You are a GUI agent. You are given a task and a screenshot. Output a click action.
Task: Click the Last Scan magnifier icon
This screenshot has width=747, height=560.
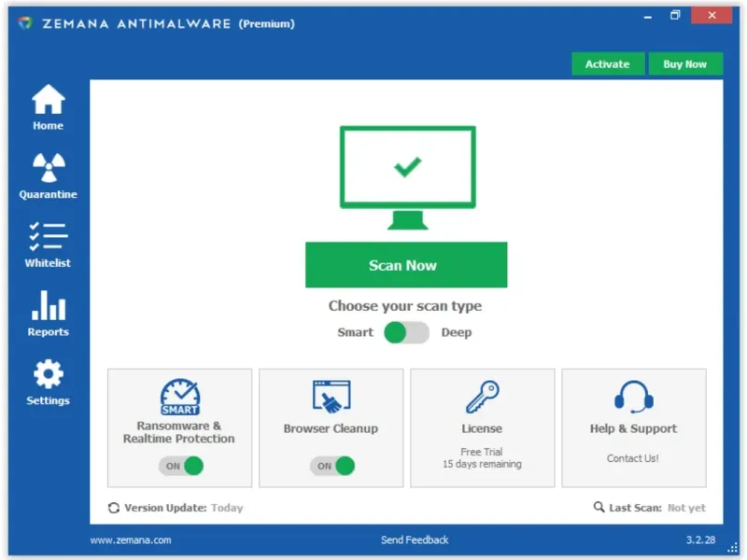[x=599, y=507]
